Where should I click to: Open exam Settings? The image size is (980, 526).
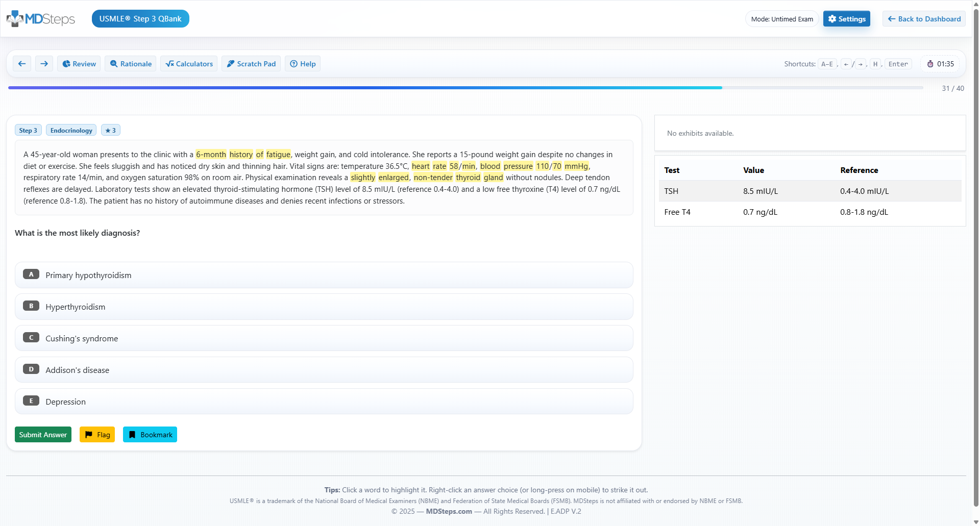coord(846,19)
